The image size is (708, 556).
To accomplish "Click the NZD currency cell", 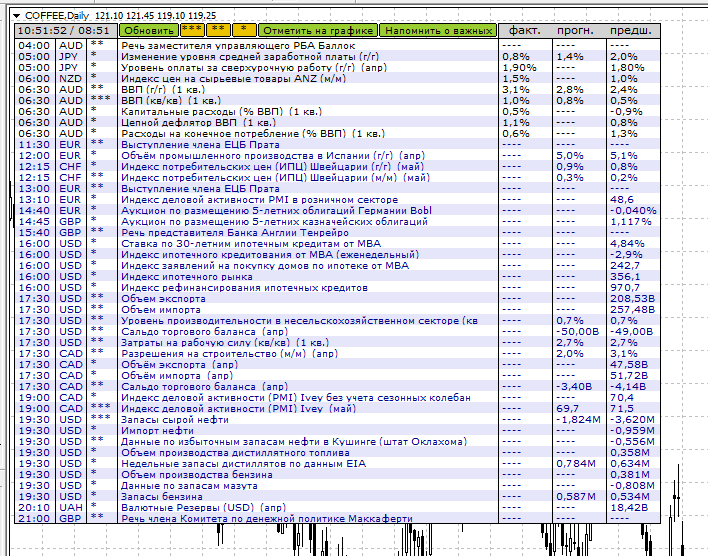I will pyautogui.click(x=71, y=79).
